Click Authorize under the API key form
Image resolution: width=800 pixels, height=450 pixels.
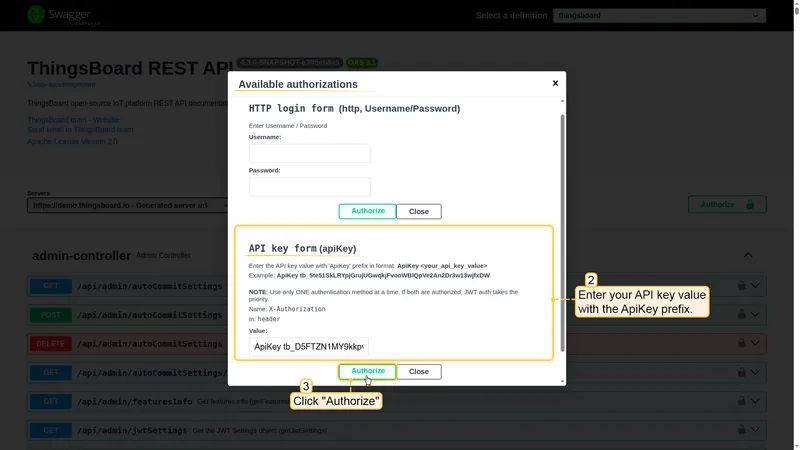(x=367, y=371)
